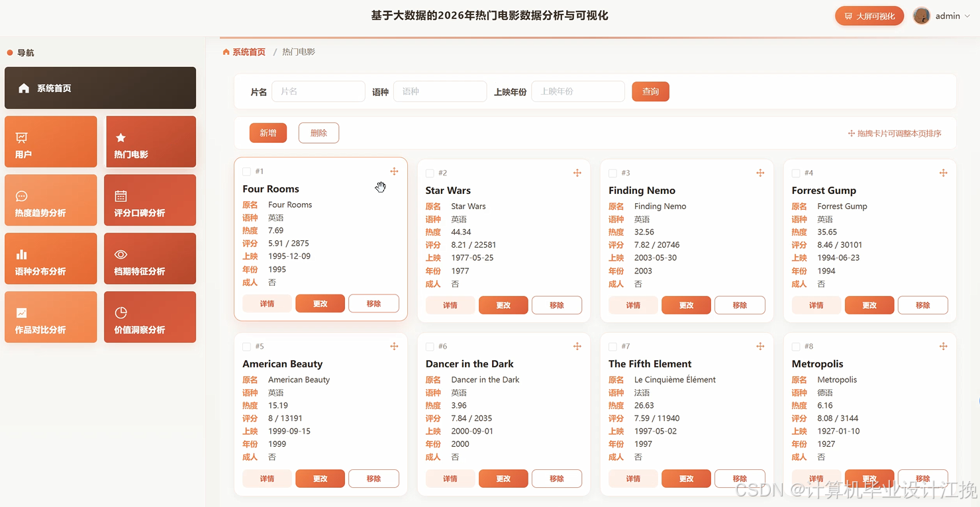The image size is (980, 507).
Task: Click drag-handle icon on The Fifth Element card
Action: tap(760, 346)
